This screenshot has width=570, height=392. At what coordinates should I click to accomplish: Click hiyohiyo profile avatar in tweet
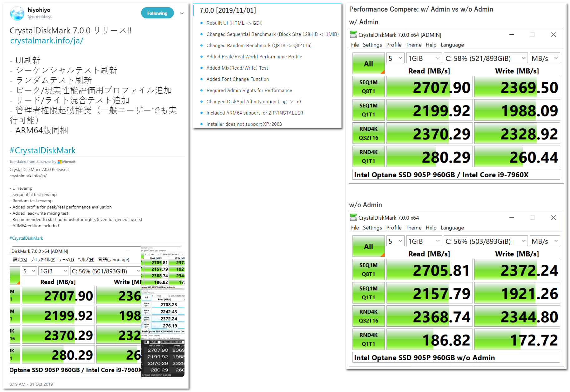tap(17, 13)
